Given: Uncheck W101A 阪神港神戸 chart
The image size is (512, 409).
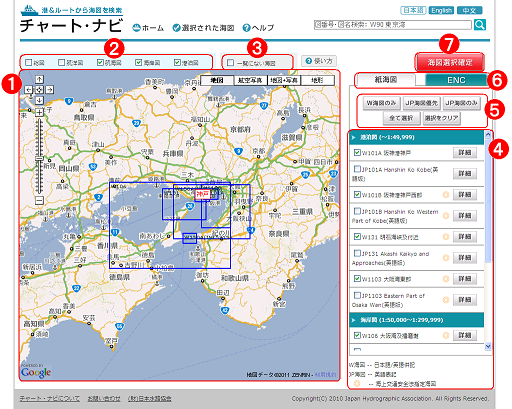Looking at the screenshot, I should coord(357,152).
